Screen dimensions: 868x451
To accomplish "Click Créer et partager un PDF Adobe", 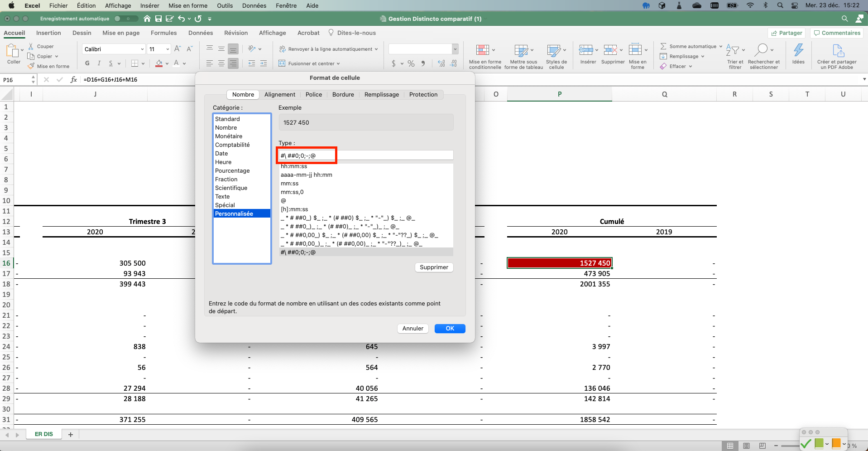I will pyautogui.click(x=837, y=55).
